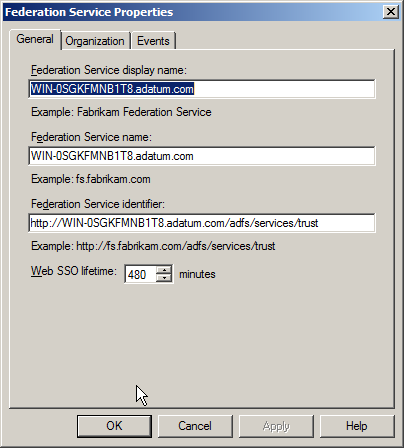The height and width of the screenshot is (448, 404).
Task: Click the Federation Service Properties title bar
Action: point(192,12)
